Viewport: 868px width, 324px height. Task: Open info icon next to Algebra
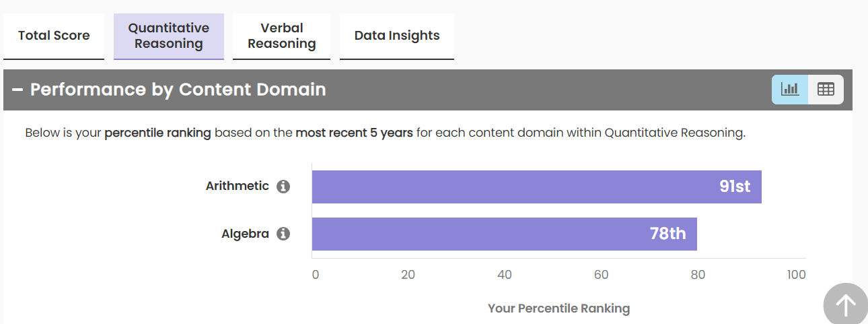click(x=283, y=234)
